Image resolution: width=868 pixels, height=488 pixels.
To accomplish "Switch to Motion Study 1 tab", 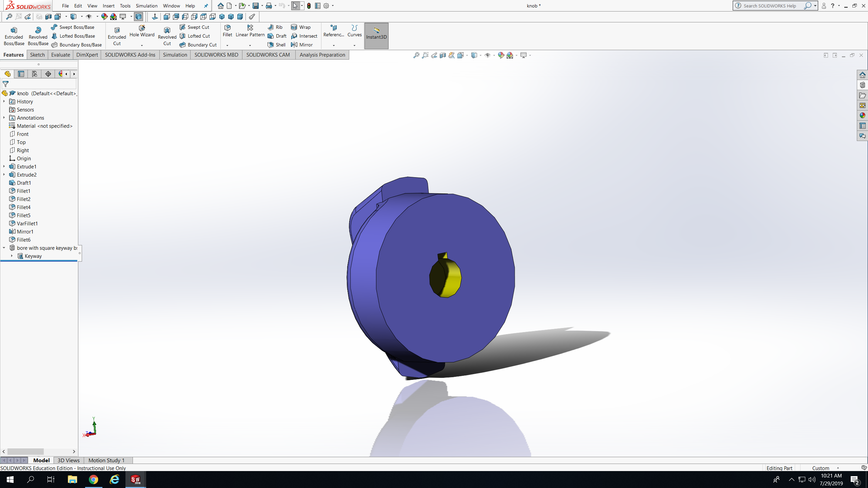I will [x=106, y=460].
